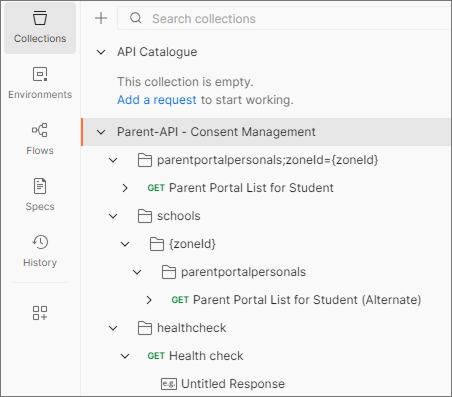The width and height of the screenshot is (452, 397).
Task: Collapse the Health check request chevron
Action: 125,356
